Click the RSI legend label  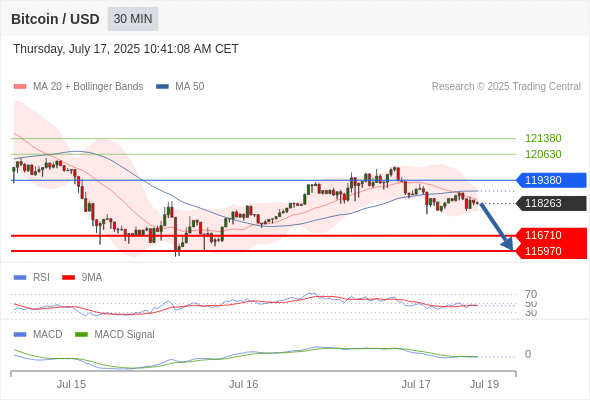point(41,278)
